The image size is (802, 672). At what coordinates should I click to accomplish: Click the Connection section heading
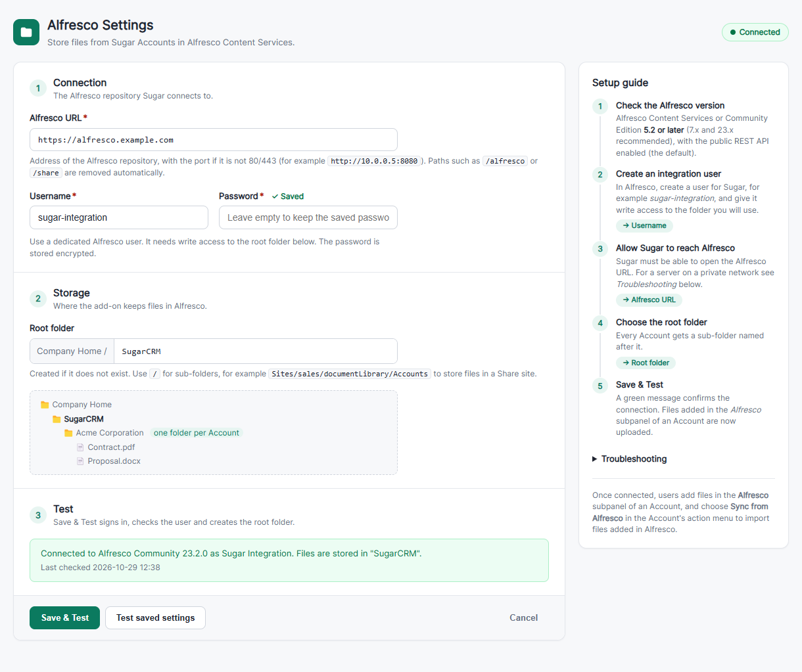click(80, 83)
